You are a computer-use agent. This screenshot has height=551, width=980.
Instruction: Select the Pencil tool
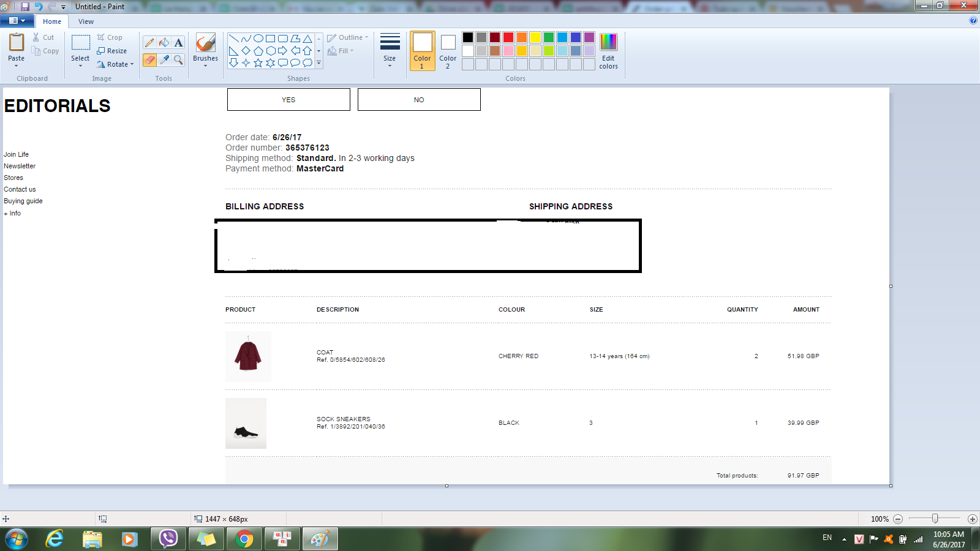(x=149, y=43)
